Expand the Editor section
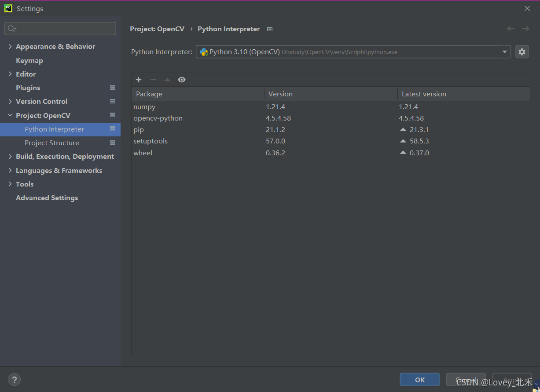Screen dimensions: 540x392 coord(10,74)
